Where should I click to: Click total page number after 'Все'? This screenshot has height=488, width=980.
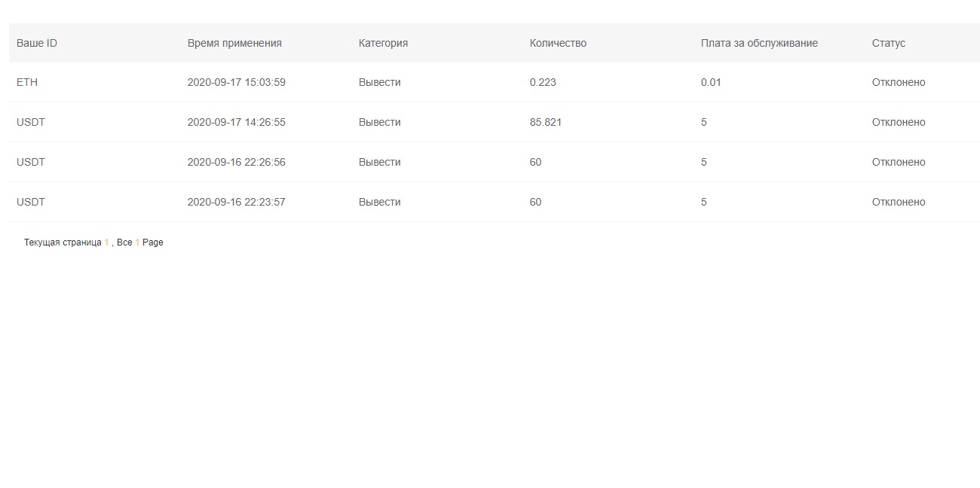(138, 242)
